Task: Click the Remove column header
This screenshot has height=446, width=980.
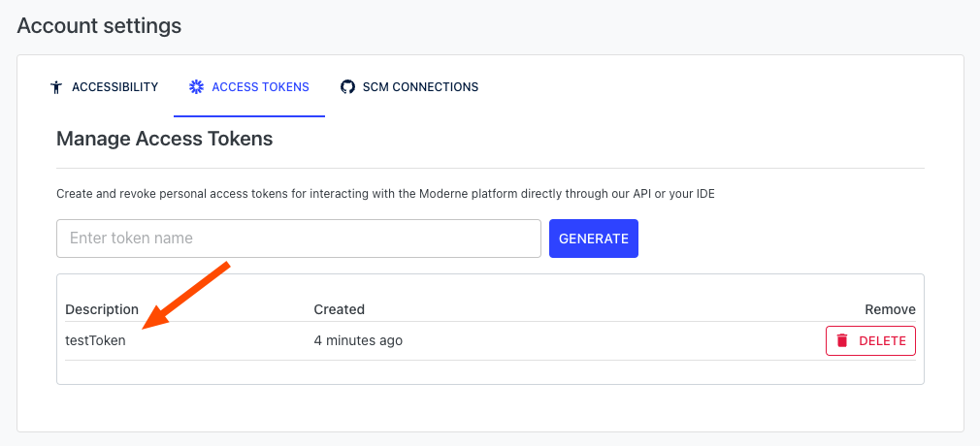Action: point(890,309)
